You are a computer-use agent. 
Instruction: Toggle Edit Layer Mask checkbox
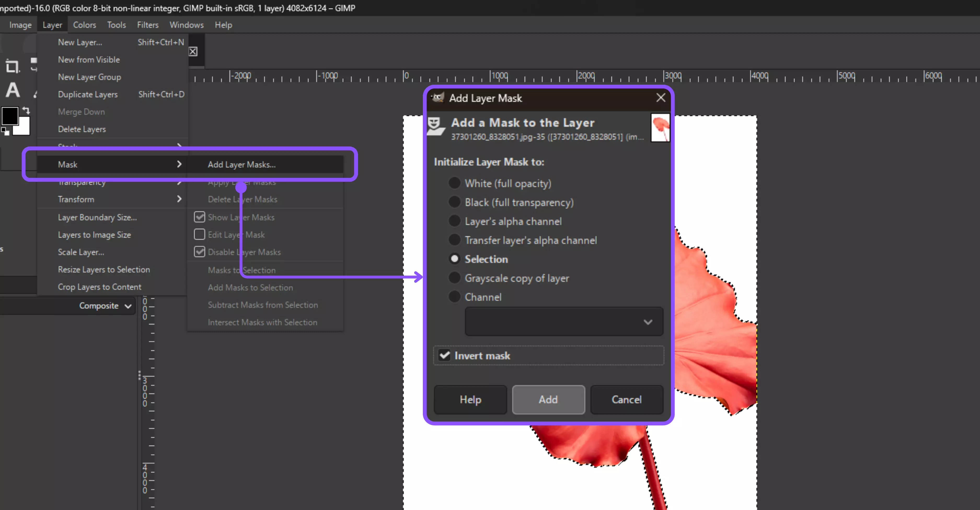pyautogui.click(x=199, y=234)
